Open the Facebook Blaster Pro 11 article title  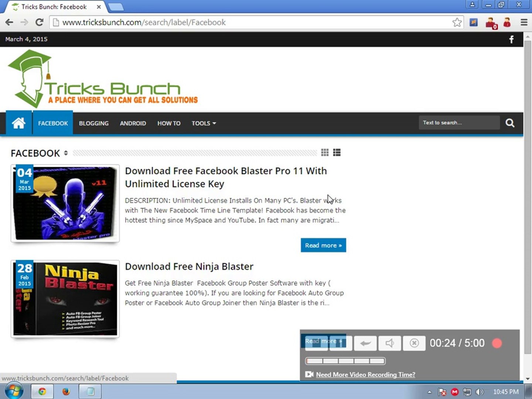tap(226, 177)
